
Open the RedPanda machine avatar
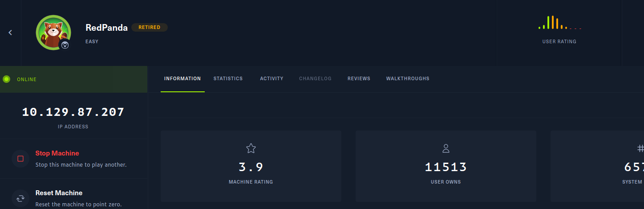(x=53, y=33)
